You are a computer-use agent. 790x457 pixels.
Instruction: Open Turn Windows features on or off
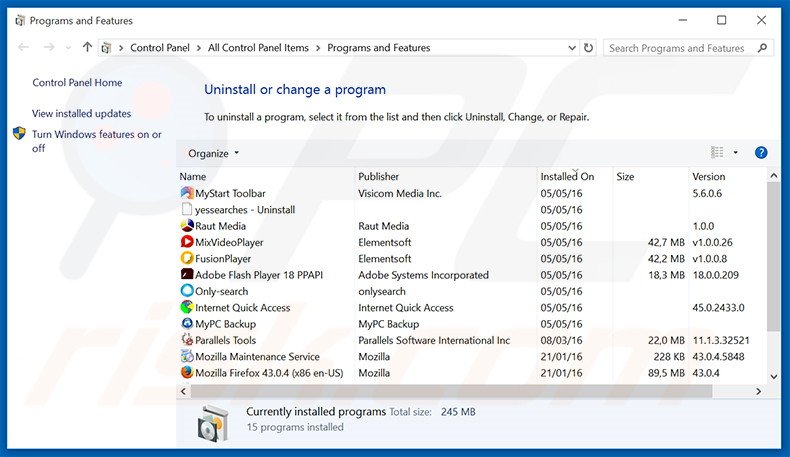click(97, 141)
